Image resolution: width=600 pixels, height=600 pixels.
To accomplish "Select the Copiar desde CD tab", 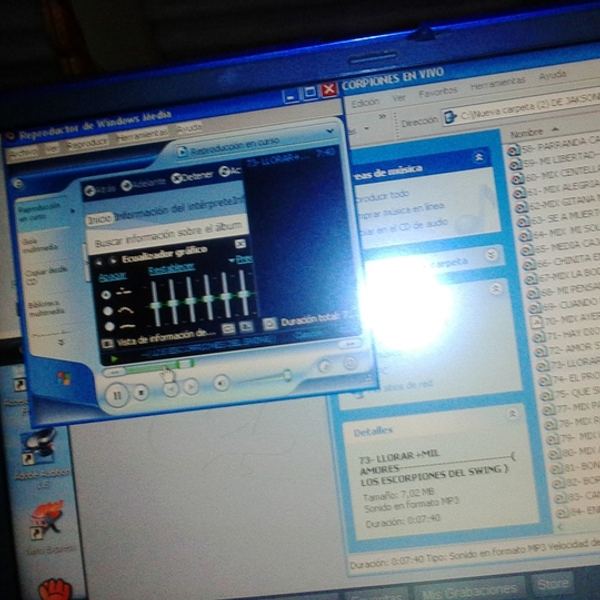I will [46, 275].
